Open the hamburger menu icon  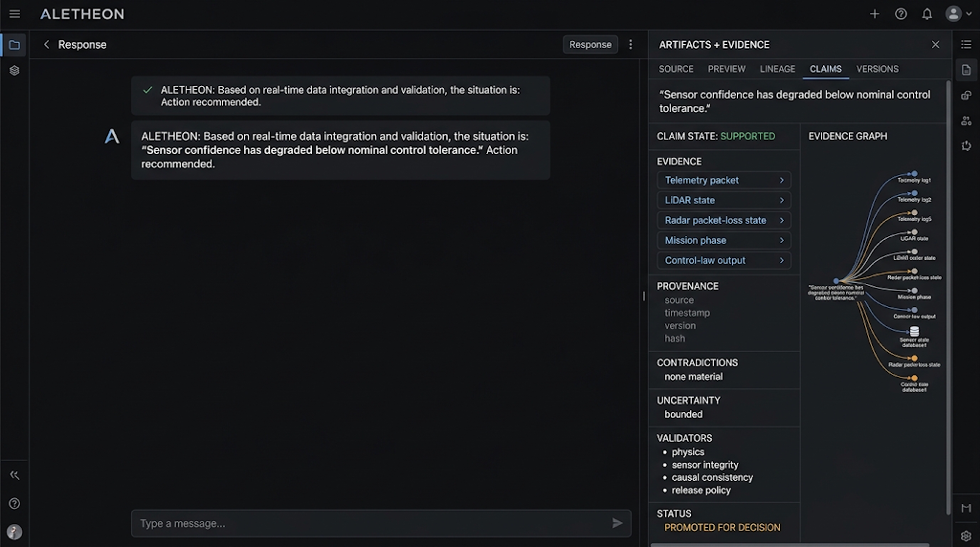(x=14, y=13)
